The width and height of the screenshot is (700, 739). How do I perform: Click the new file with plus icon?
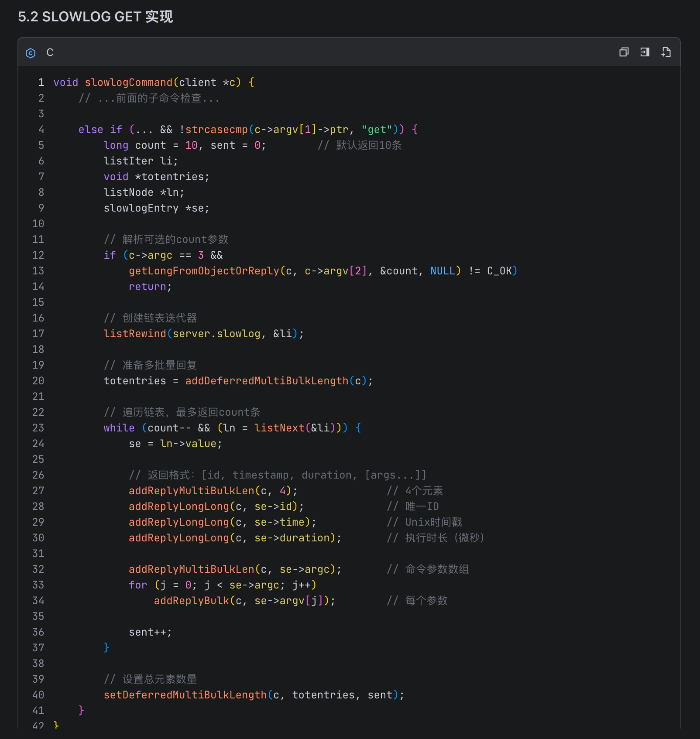pos(666,52)
